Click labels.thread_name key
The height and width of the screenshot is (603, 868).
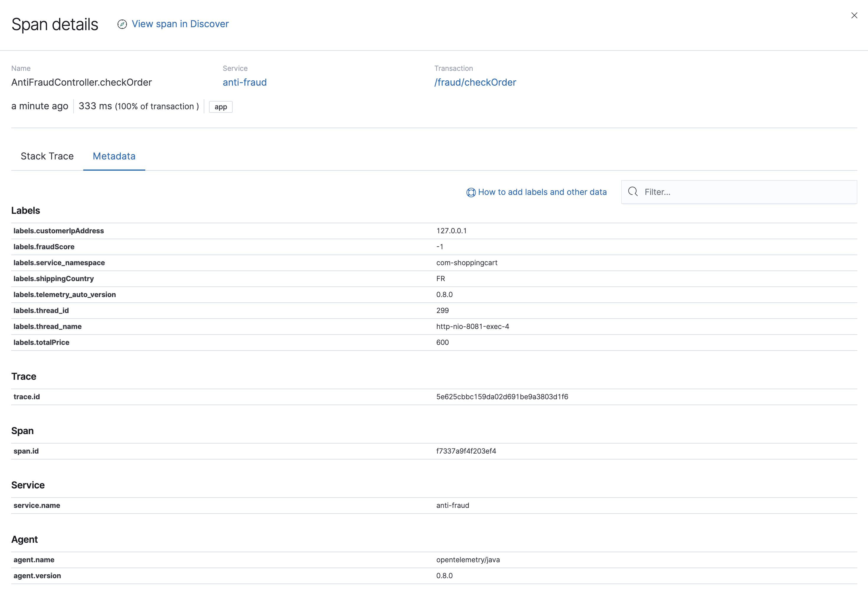pos(48,326)
